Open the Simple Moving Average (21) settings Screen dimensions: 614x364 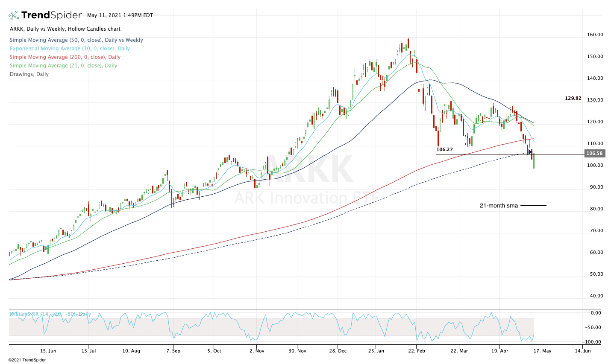click(63, 65)
